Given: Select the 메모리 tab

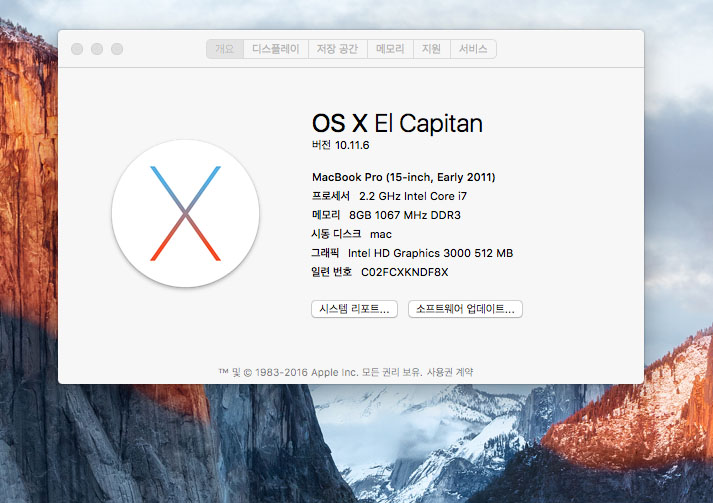Looking at the screenshot, I should coord(390,49).
